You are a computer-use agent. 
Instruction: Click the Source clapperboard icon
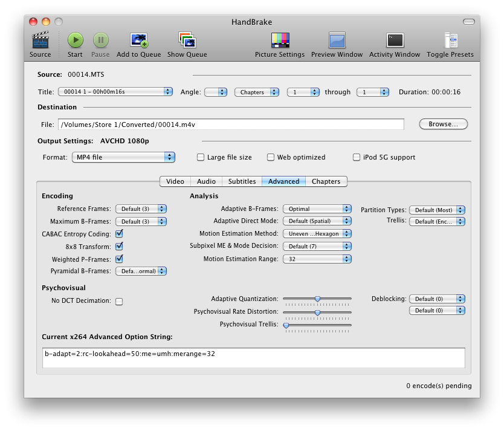[40, 41]
